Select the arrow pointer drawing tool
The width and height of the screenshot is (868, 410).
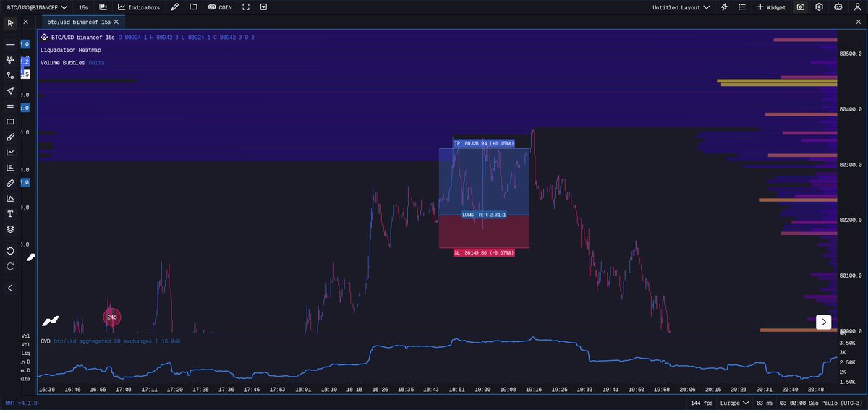click(x=10, y=91)
